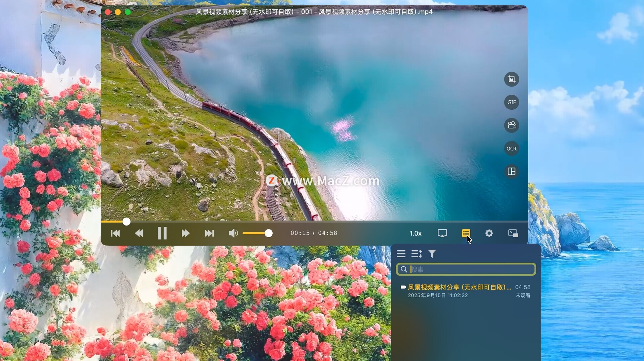Mute the volume speaker icon
644x361 pixels.
pos(233,233)
